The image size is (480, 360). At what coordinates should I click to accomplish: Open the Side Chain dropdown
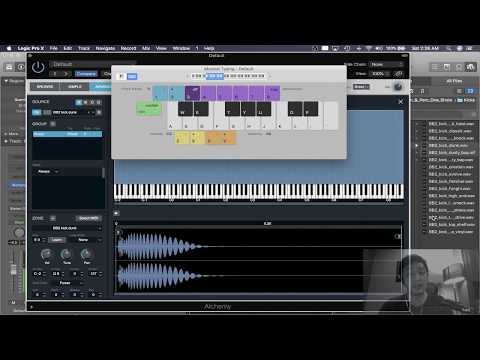pos(387,64)
